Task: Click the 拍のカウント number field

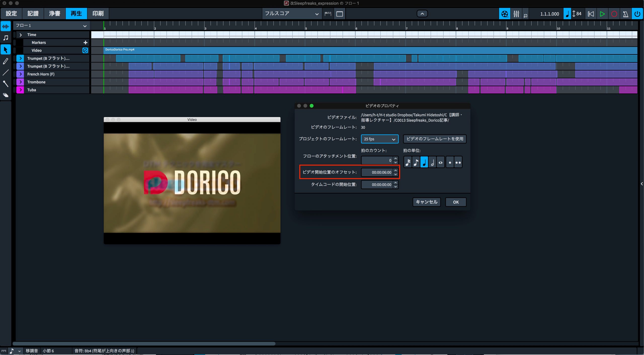Action: tap(377, 160)
